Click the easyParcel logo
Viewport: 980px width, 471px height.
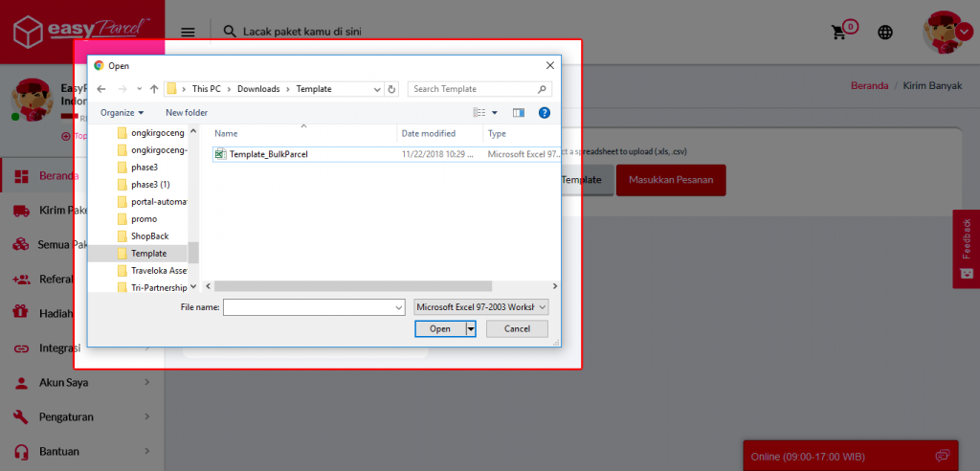[x=82, y=32]
